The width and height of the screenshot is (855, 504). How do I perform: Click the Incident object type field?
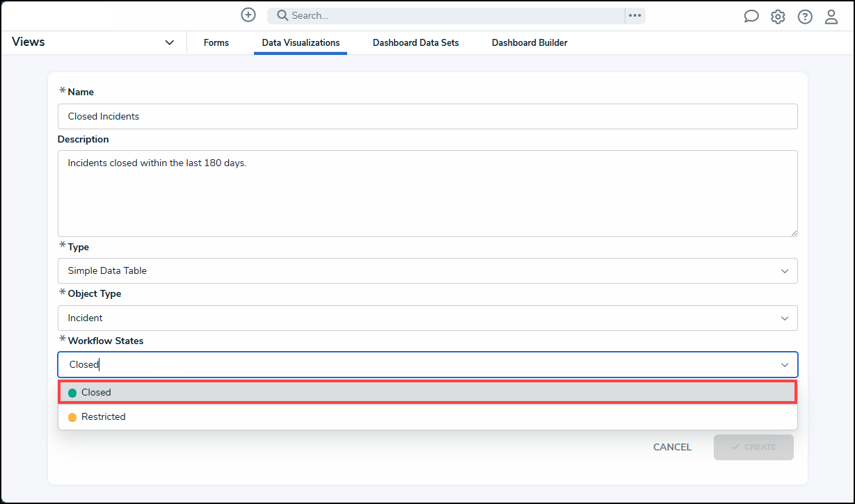[x=427, y=318]
